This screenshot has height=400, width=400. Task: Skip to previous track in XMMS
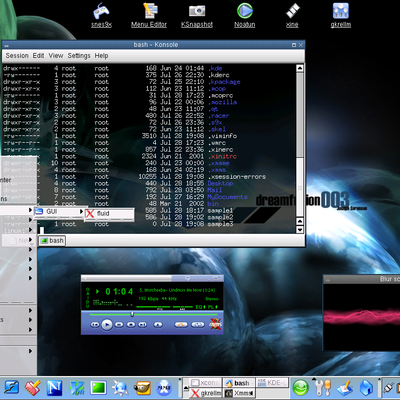pos(95,324)
